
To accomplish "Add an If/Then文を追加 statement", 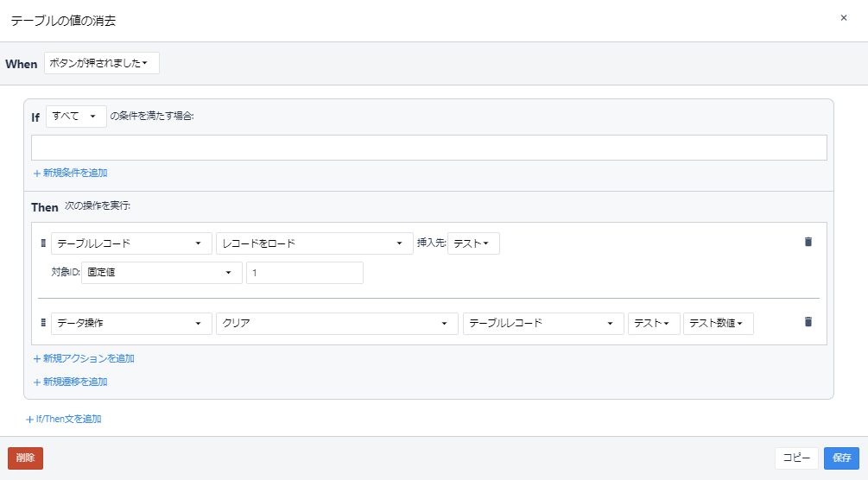I will pyautogui.click(x=64, y=419).
